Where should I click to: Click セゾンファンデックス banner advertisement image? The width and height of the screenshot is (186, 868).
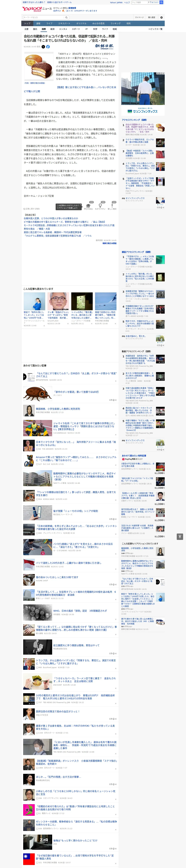click(143, 94)
